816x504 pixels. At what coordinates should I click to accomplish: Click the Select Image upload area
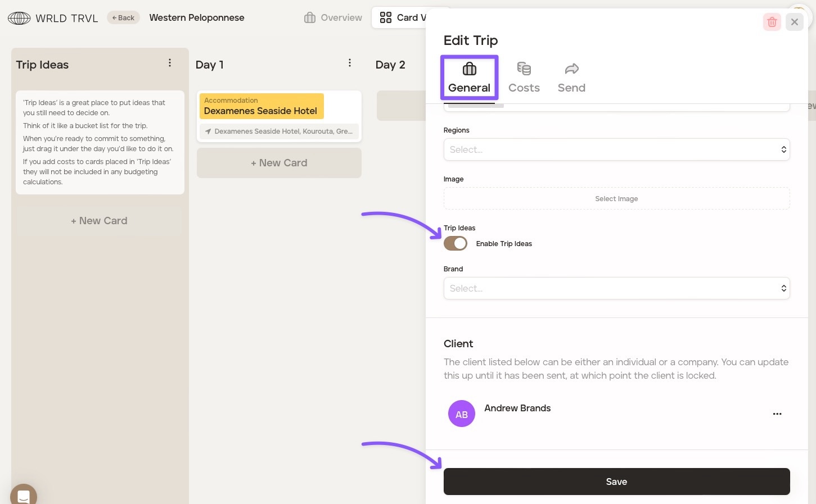(x=616, y=198)
